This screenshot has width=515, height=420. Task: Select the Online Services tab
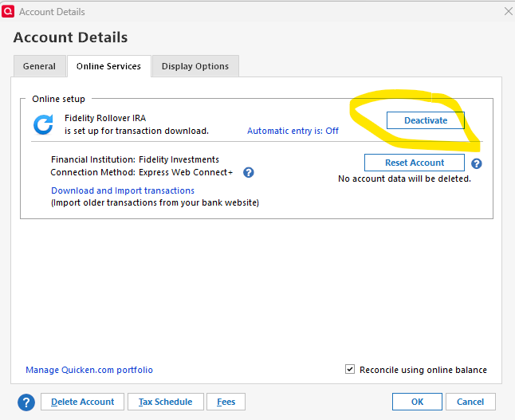pyautogui.click(x=108, y=66)
